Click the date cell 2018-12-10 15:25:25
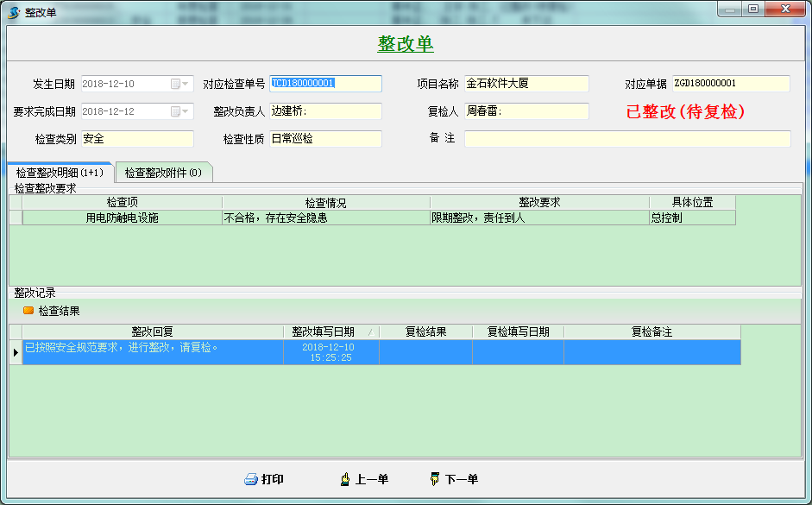This screenshot has width=812, height=505. coord(330,352)
